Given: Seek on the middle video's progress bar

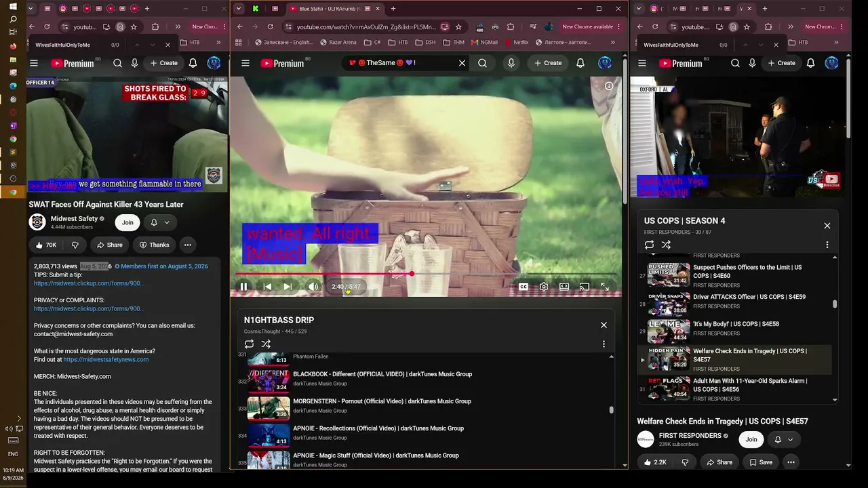Looking at the screenshot, I should pyautogui.click(x=426, y=274).
